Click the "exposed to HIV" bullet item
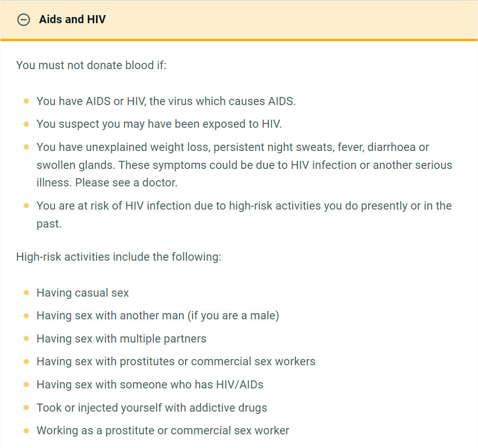This screenshot has height=448, width=478. click(159, 124)
